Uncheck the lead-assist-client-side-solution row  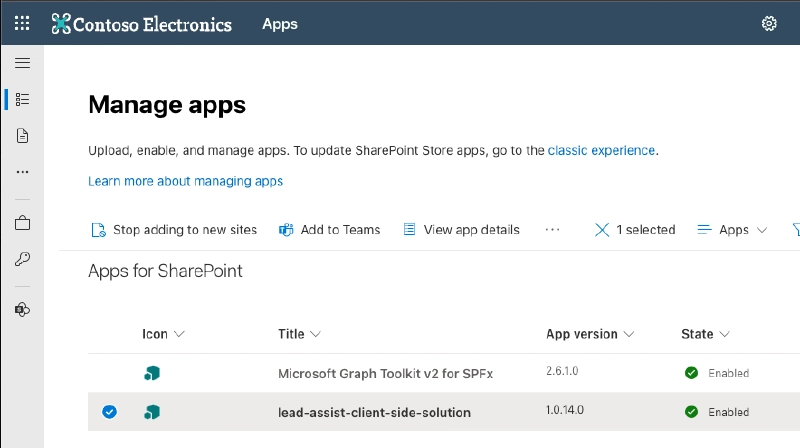tap(109, 412)
